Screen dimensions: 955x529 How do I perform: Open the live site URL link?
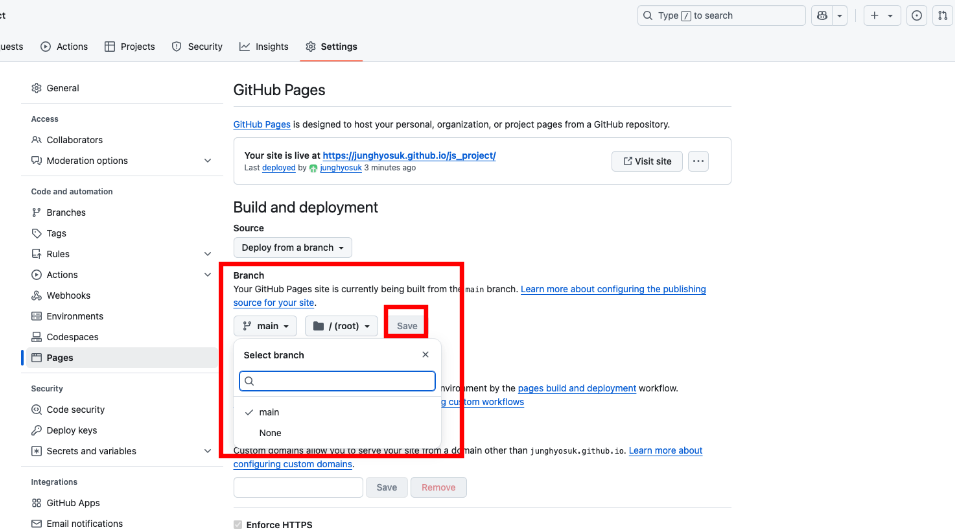pos(409,155)
